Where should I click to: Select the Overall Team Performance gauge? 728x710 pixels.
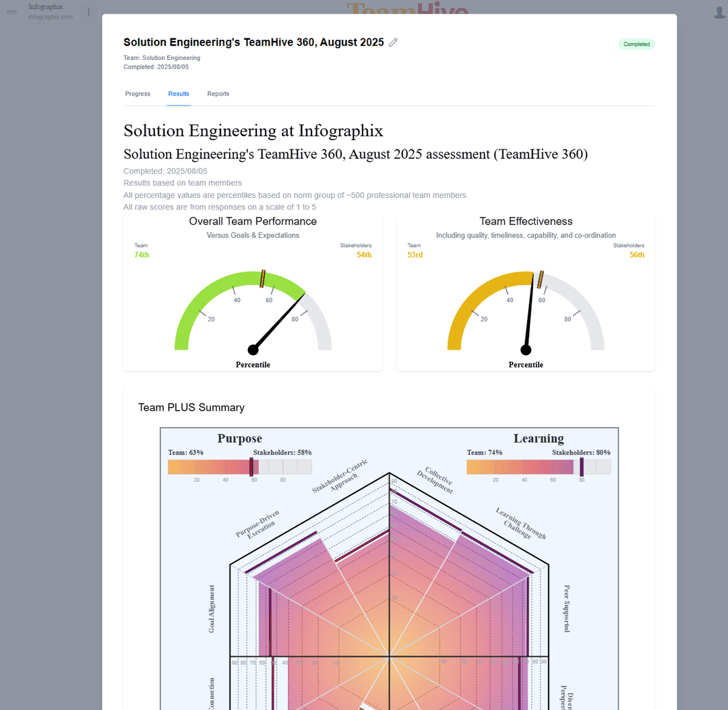pyautogui.click(x=253, y=310)
